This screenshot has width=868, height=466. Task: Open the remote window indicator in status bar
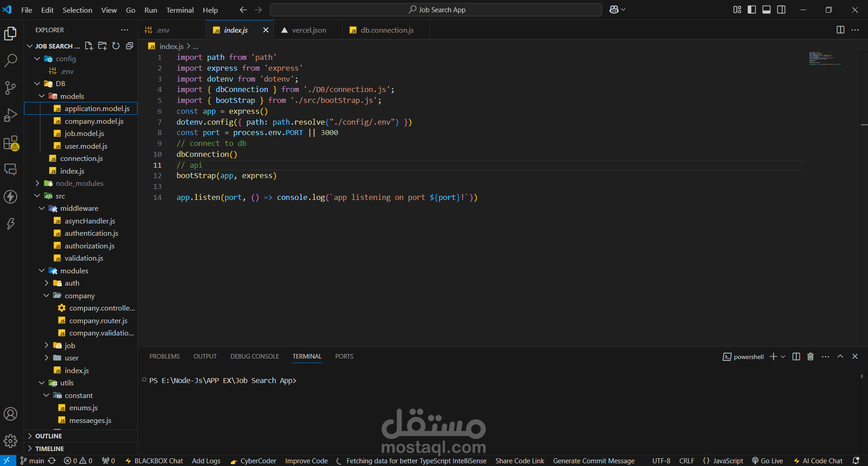click(7, 461)
